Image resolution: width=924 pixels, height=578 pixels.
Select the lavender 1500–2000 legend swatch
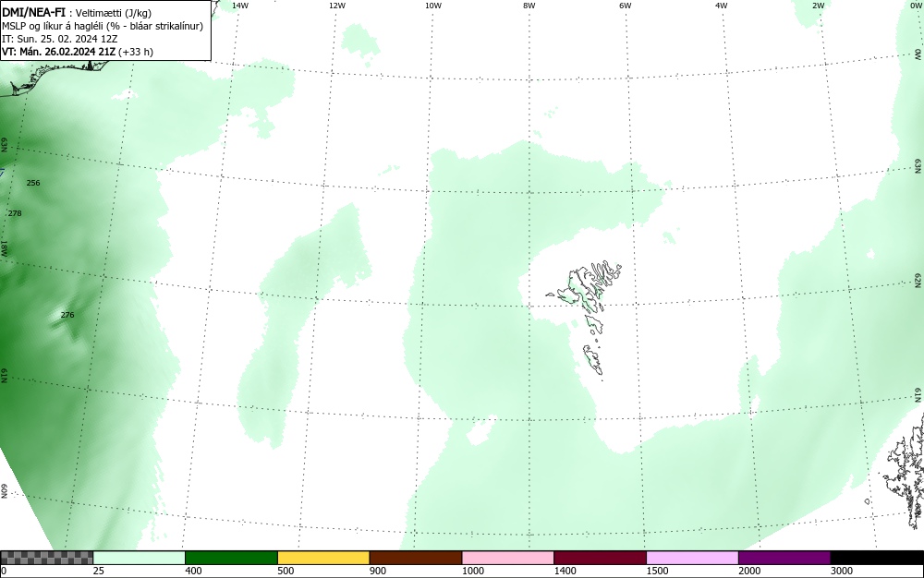tap(692, 558)
